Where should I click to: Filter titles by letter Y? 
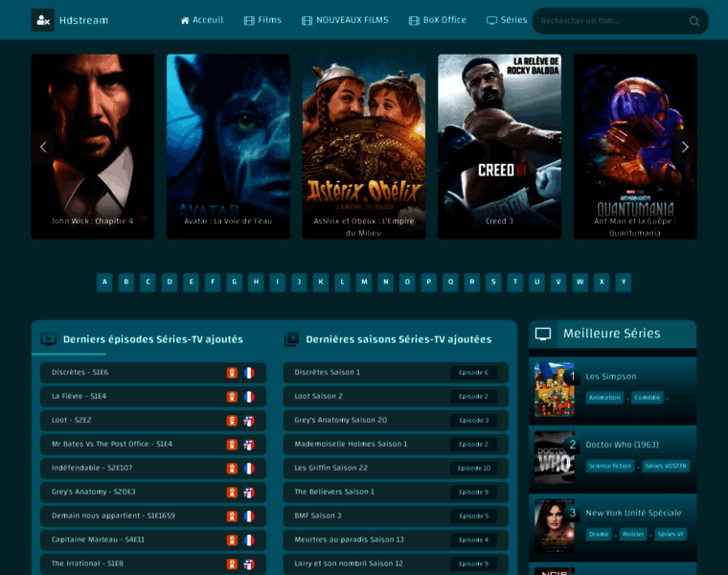(624, 282)
